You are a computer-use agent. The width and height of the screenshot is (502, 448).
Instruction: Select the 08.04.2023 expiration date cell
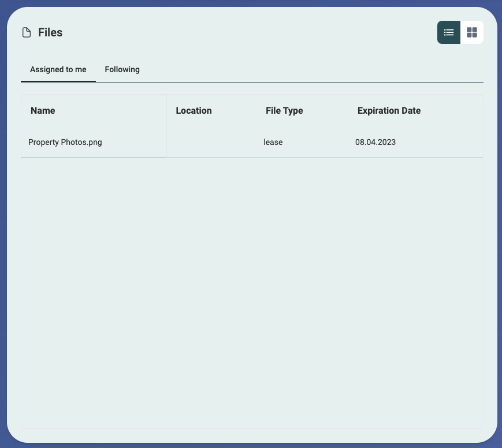(375, 142)
